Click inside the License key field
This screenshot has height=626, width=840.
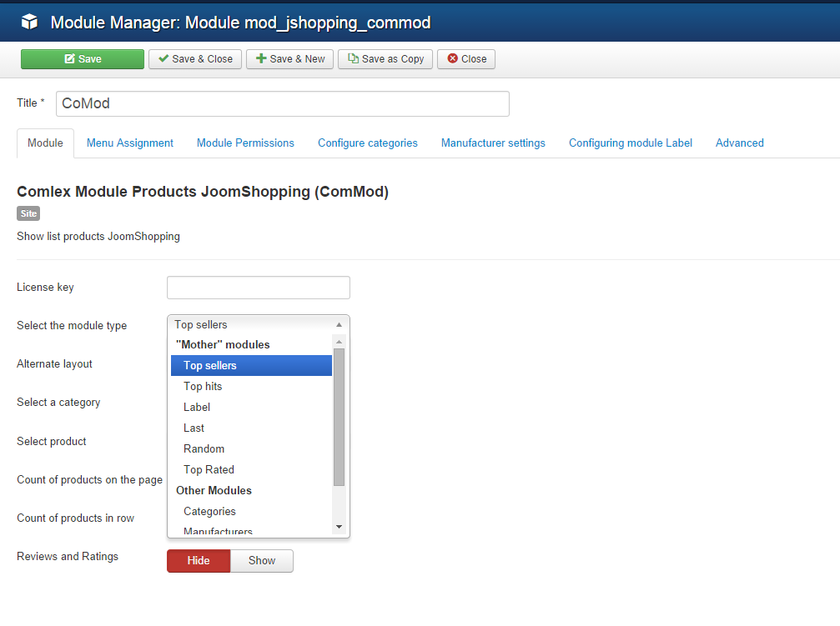pyautogui.click(x=258, y=288)
